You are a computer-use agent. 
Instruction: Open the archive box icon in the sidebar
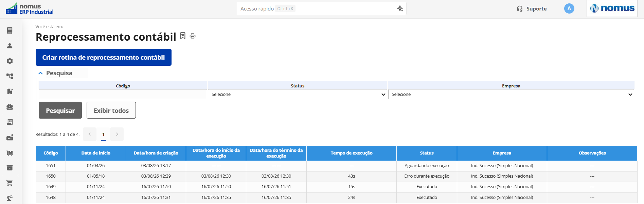[x=10, y=168]
